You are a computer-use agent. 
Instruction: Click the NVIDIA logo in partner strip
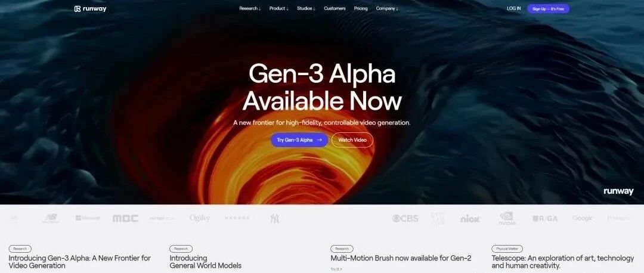[507, 218]
